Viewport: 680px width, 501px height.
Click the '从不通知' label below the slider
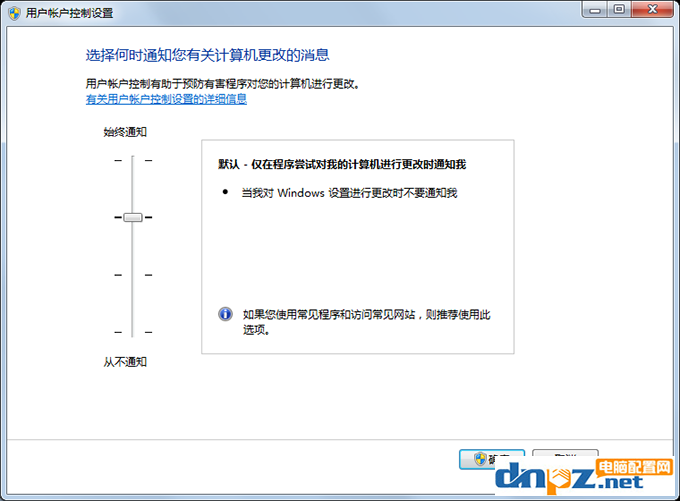coord(125,362)
